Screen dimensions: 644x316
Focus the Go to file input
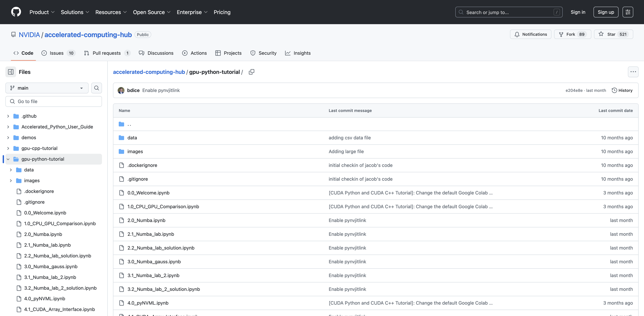(x=53, y=101)
